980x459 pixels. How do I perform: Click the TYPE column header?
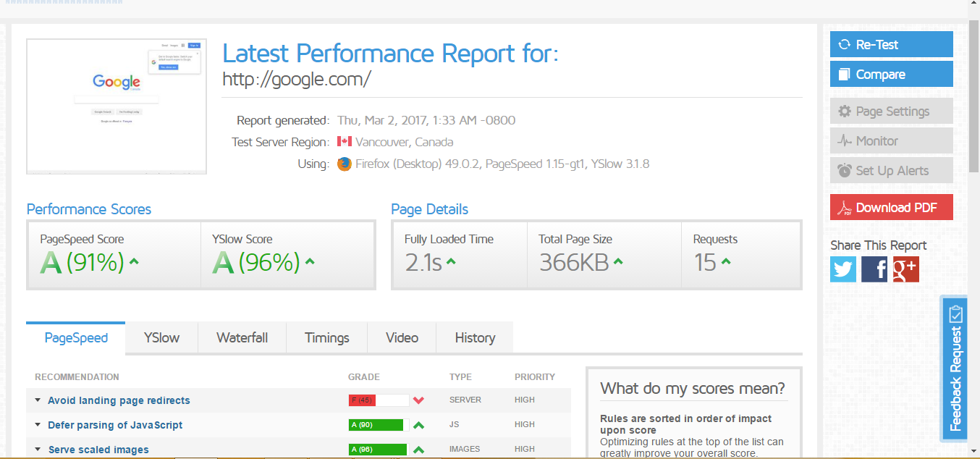tap(460, 377)
